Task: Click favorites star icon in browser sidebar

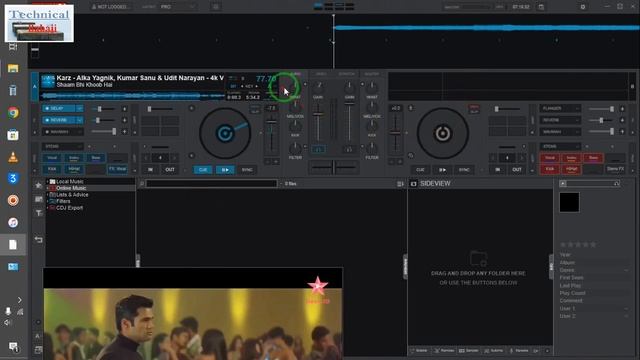Action: point(38,185)
